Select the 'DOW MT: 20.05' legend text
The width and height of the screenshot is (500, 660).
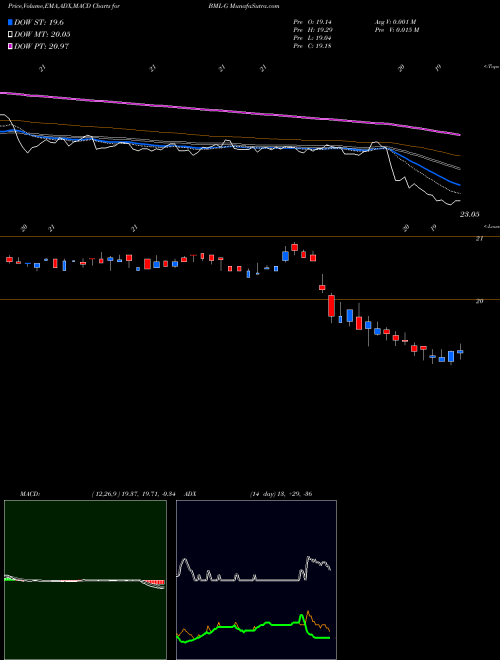coord(42,34)
